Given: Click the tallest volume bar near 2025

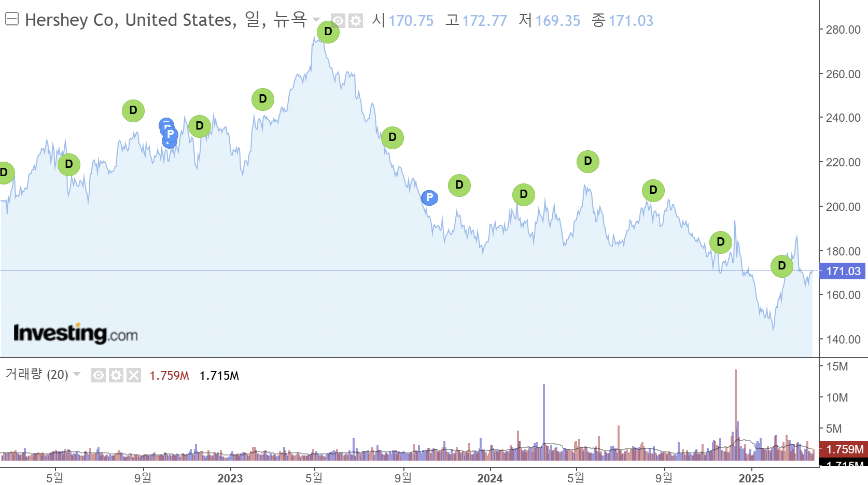Looking at the screenshot, I should (735, 415).
